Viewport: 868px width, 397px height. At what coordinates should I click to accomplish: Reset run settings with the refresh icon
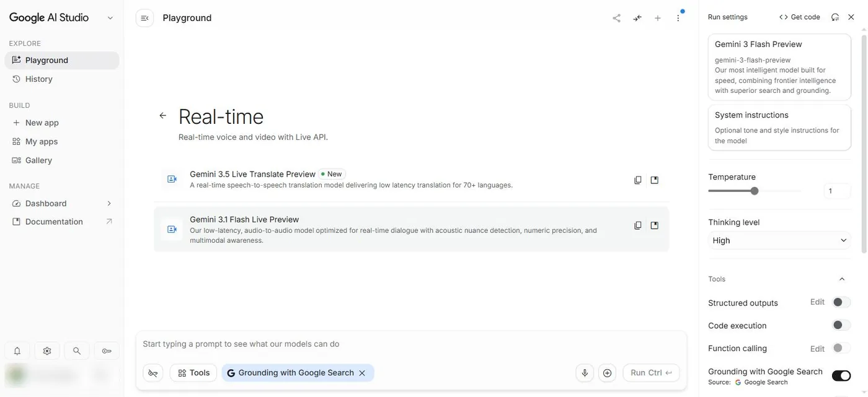click(x=835, y=17)
